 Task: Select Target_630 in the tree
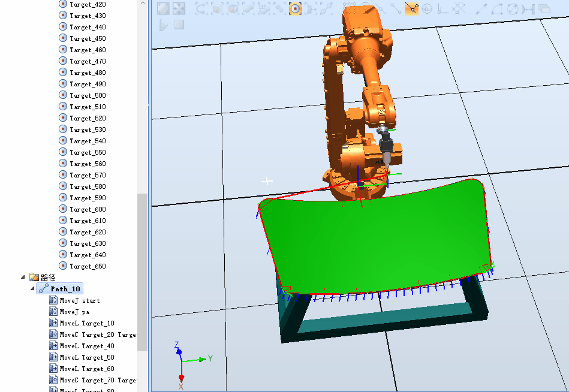[x=88, y=243]
